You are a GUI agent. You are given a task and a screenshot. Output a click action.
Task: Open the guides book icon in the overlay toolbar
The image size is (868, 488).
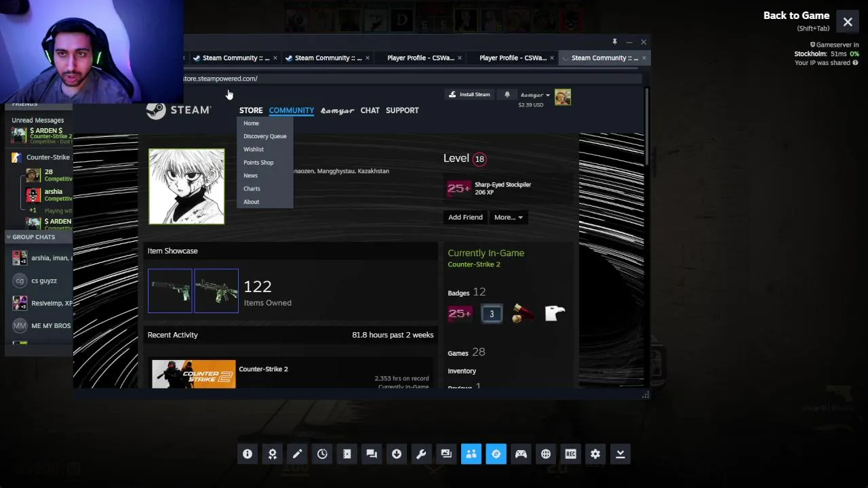pyautogui.click(x=347, y=454)
